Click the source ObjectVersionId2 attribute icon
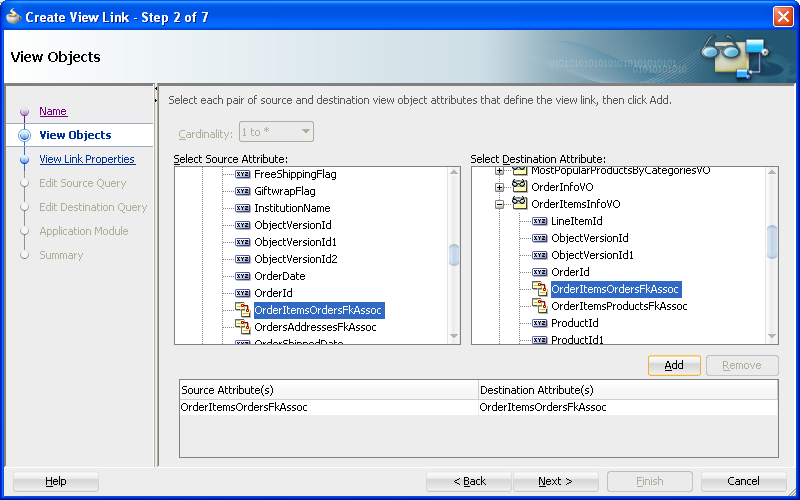Image resolution: width=800 pixels, height=500 pixels. [242, 259]
